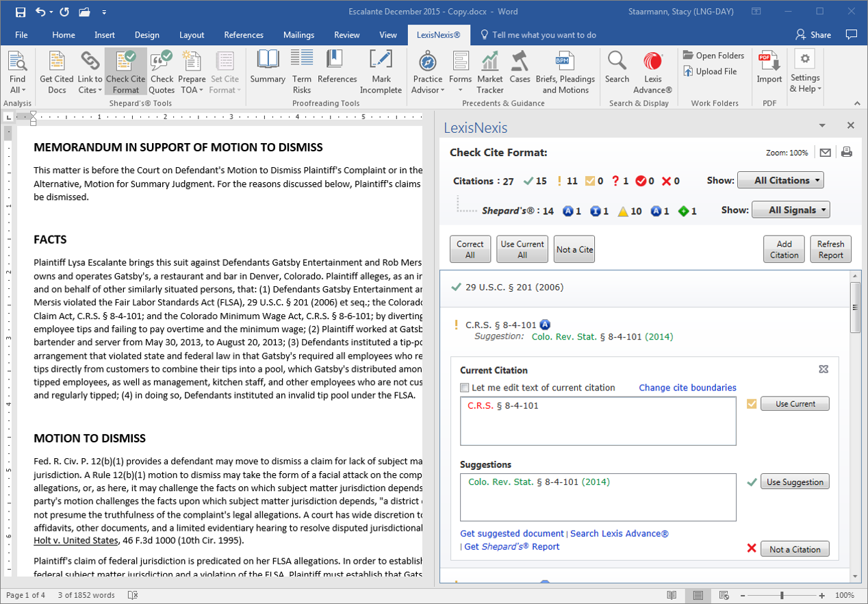868x604 pixels.
Task: Click Upload File
Action: click(709, 71)
